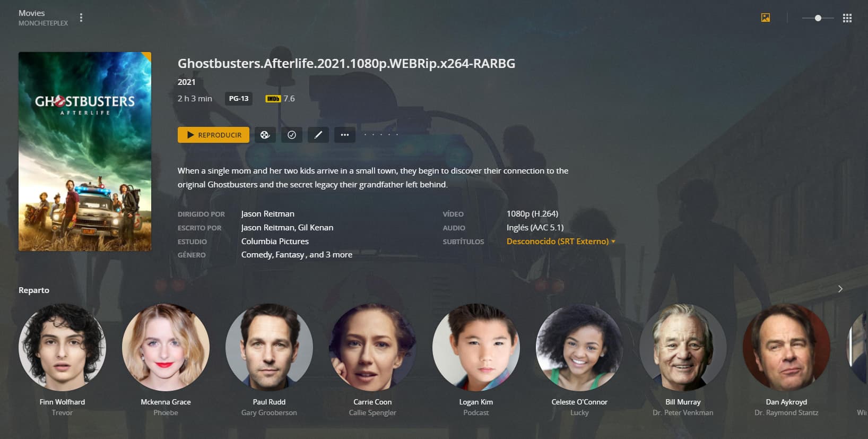Click Paul Rudd's role Gary Grooberson

coord(269,412)
